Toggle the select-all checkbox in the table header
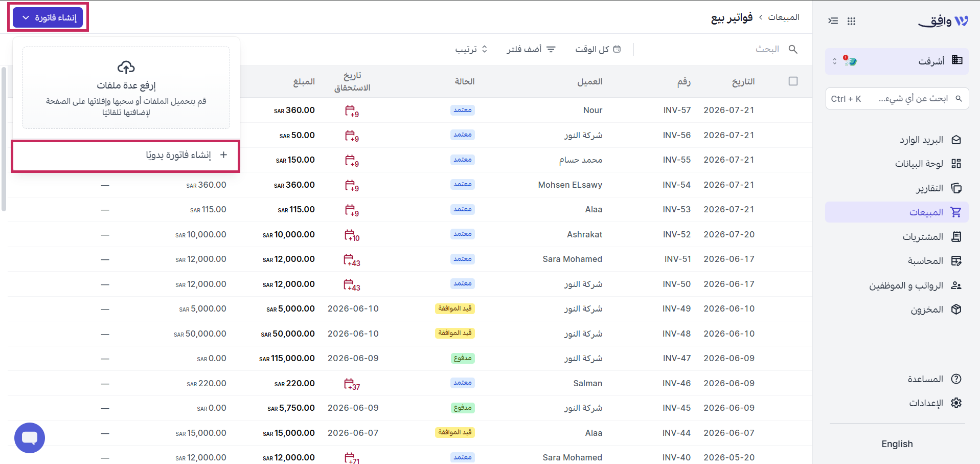 click(x=793, y=81)
